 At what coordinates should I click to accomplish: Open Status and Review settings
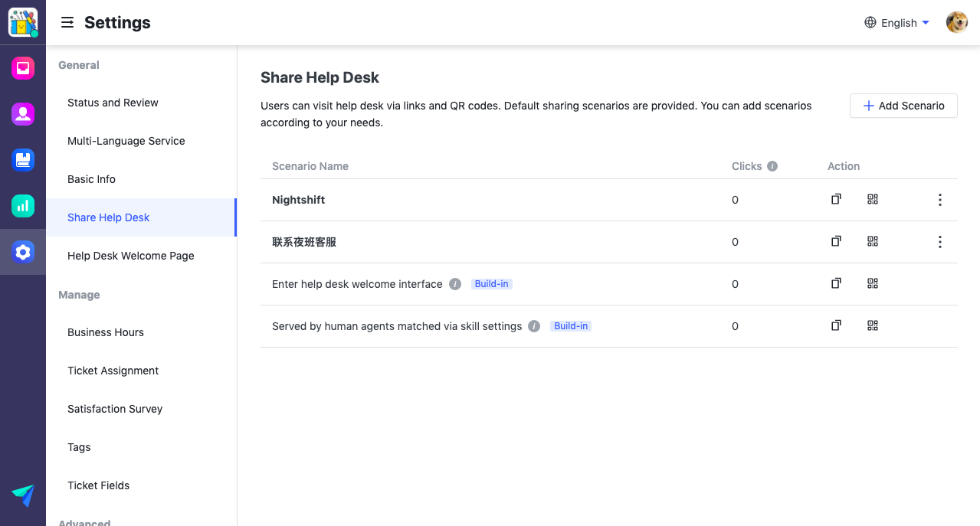point(113,103)
